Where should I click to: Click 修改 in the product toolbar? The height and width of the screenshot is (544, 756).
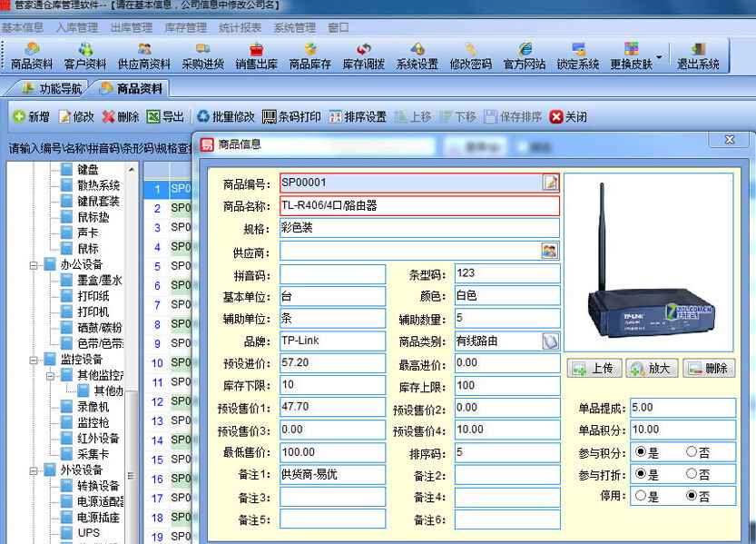pyautogui.click(x=76, y=117)
